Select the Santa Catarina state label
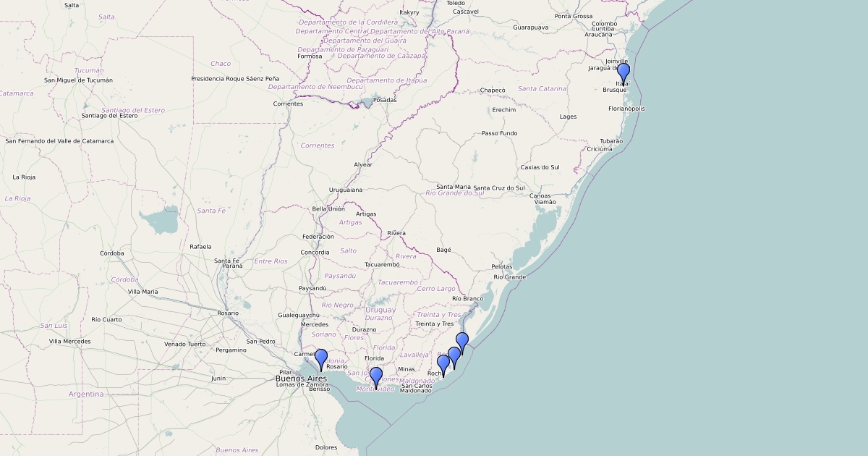Viewport: 868px width, 456px height. [x=542, y=88]
